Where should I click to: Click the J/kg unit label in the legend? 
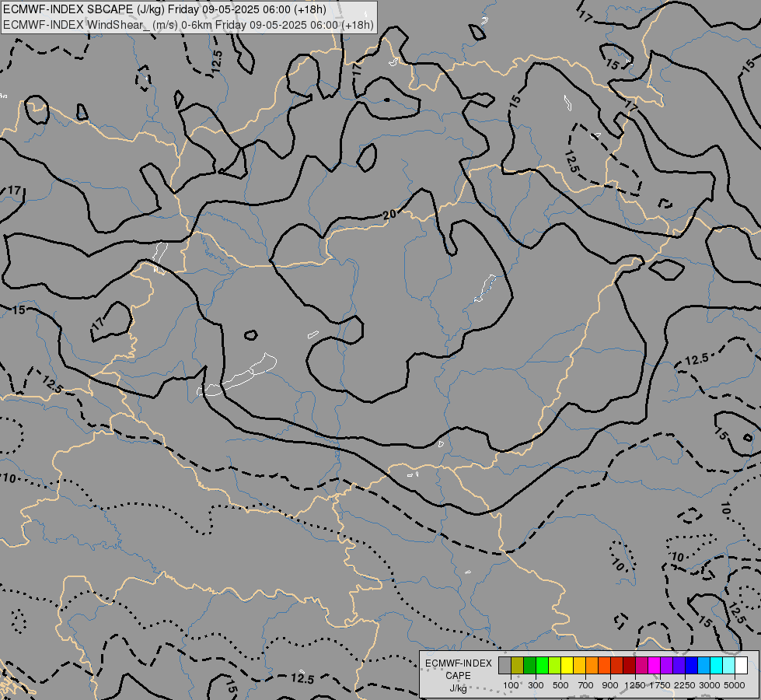pyautogui.click(x=458, y=688)
